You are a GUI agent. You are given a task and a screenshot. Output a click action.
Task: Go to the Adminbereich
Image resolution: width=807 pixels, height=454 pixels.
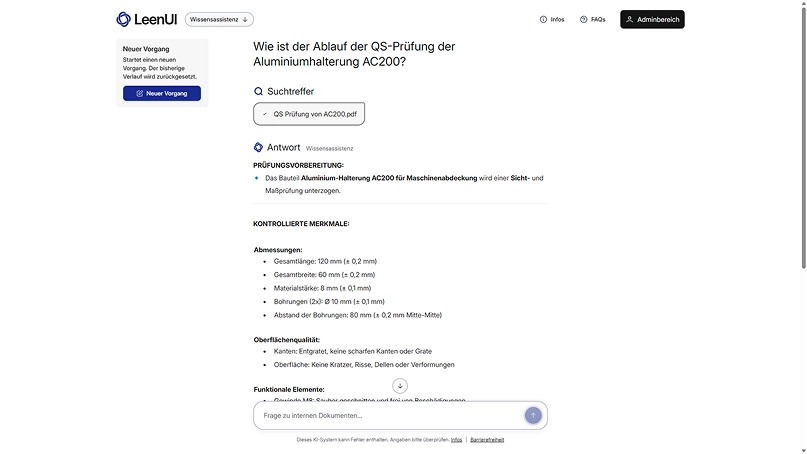[652, 19]
